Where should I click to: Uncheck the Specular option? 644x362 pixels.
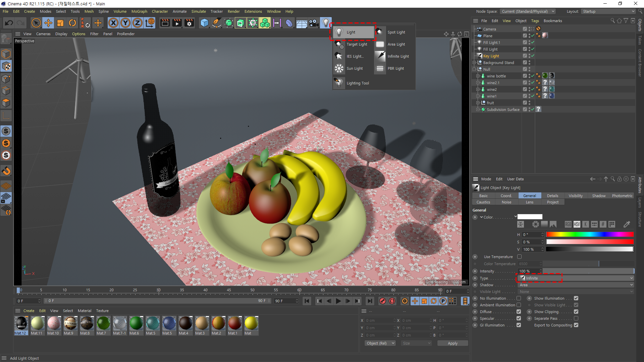[x=519, y=318]
